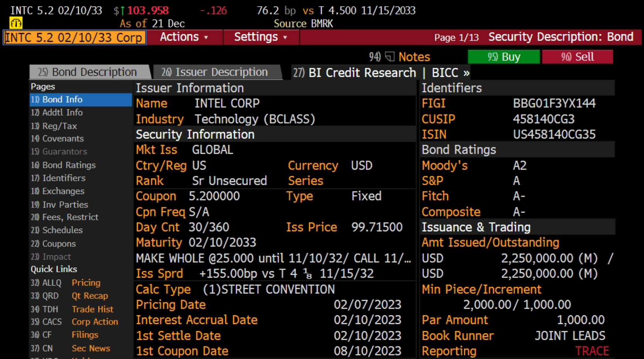This screenshot has width=644, height=359.
Task: Click the Coupon value 5.200000
Action: click(x=214, y=196)
